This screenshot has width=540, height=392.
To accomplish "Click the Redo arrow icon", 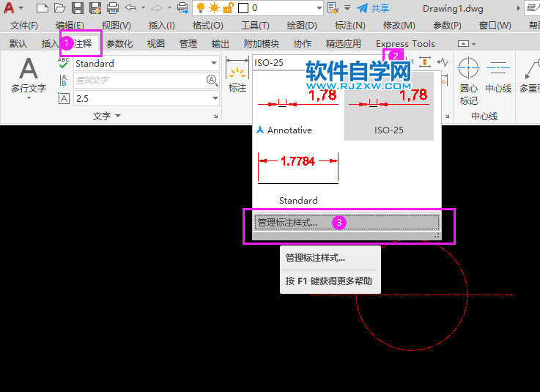I will tap(157, 7).
